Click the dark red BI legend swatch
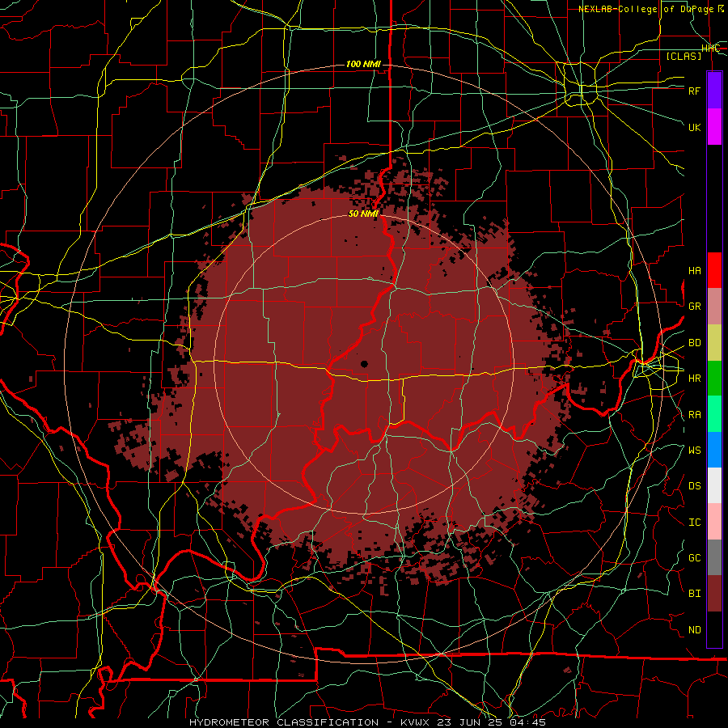The image size is (728, 728). (x=714, y=594)
